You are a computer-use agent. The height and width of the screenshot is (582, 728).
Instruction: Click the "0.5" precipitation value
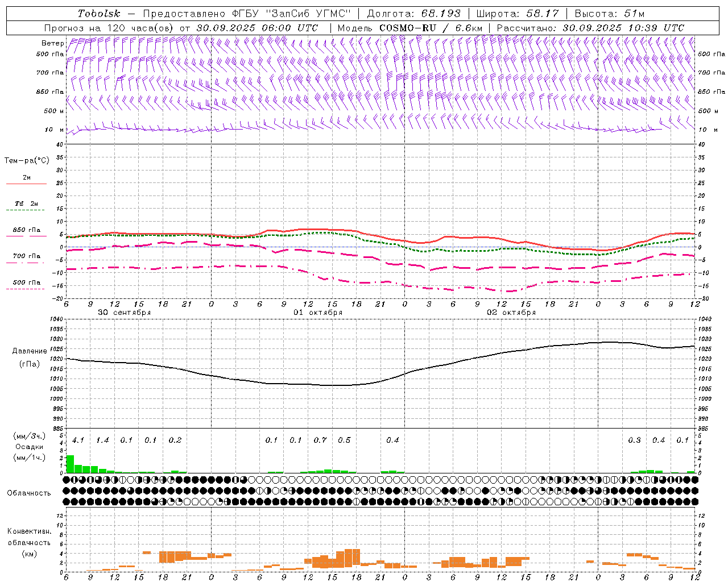click(x=344, y=440)
